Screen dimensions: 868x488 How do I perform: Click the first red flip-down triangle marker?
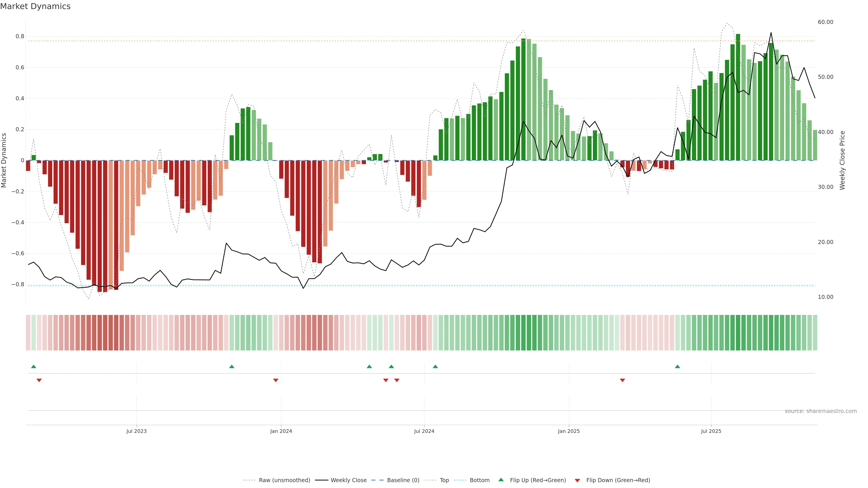pyautogui.click(x=39, y=380)
